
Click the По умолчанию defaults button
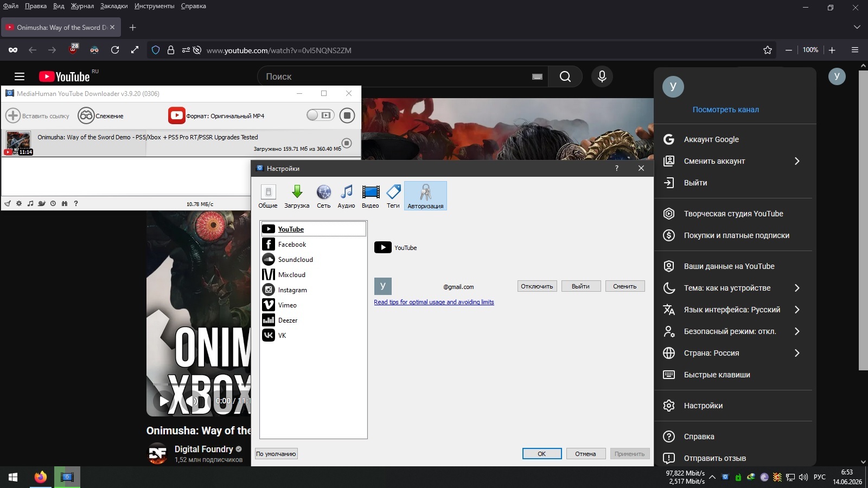click(276, 454)
